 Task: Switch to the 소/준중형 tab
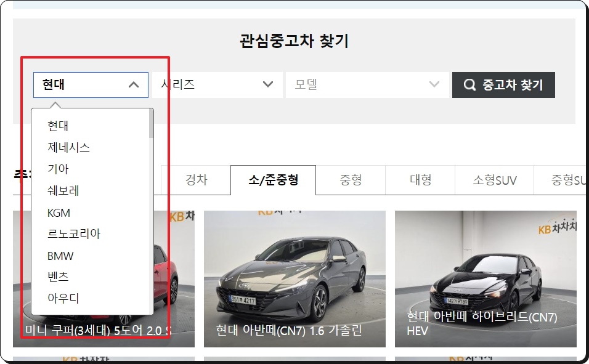tap(274, 180)
